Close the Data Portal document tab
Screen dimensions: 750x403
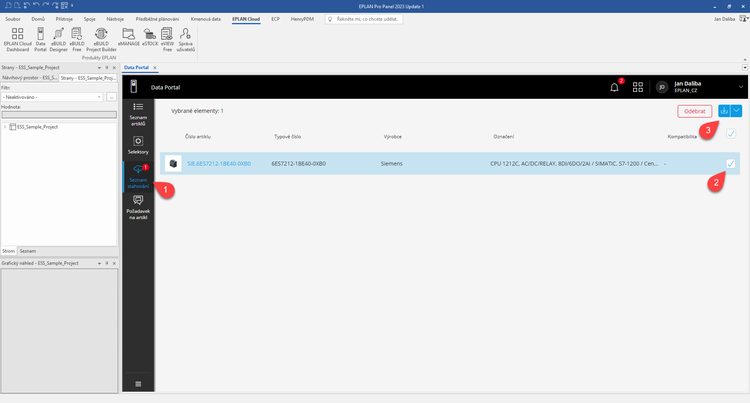pos(154,67)
